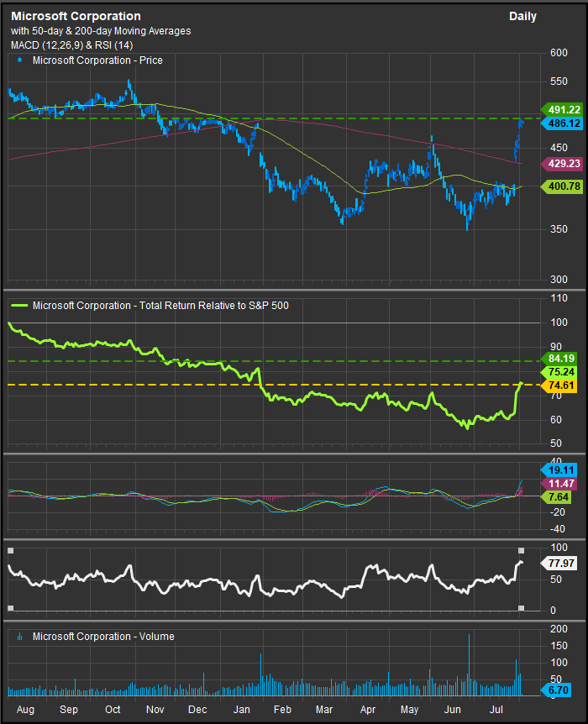Click the Jul label on the time axis
This screenshot has height=724, width=588.
point(496,709)
